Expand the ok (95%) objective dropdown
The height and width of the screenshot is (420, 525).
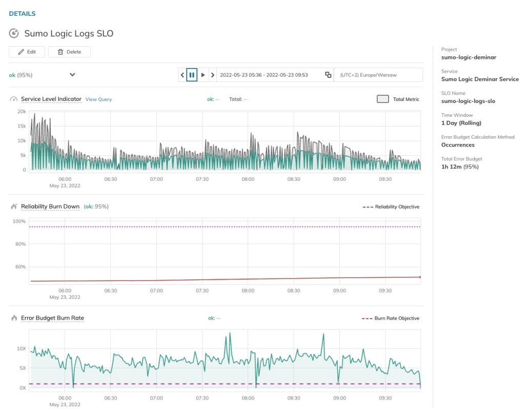pyautogui.click(x=72, y=75)
